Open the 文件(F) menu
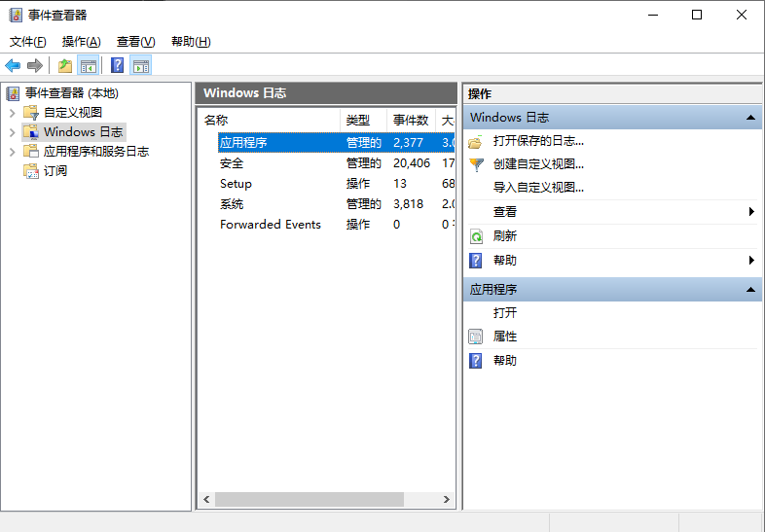 pyautogui.click(x=28, y=42)
